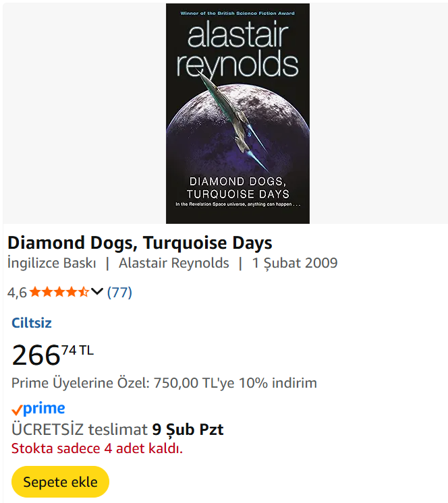Click the 'İngilizce Baskı' edition label
This screenshot has height=503, width=448.
[51, 263]
